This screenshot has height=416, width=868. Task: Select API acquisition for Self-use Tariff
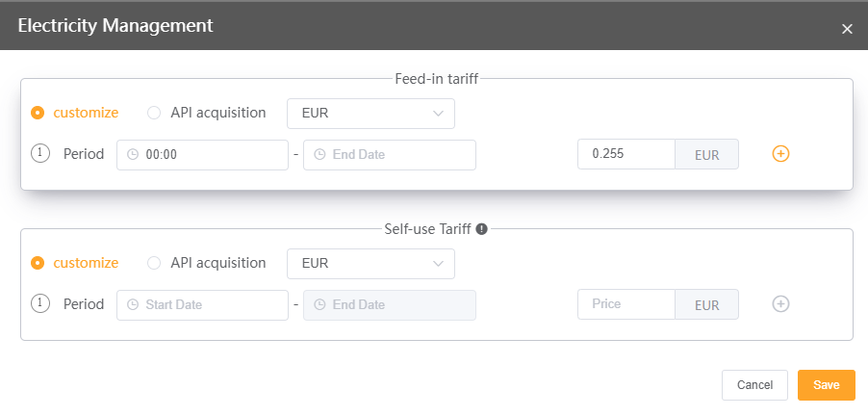pos(154,263)
